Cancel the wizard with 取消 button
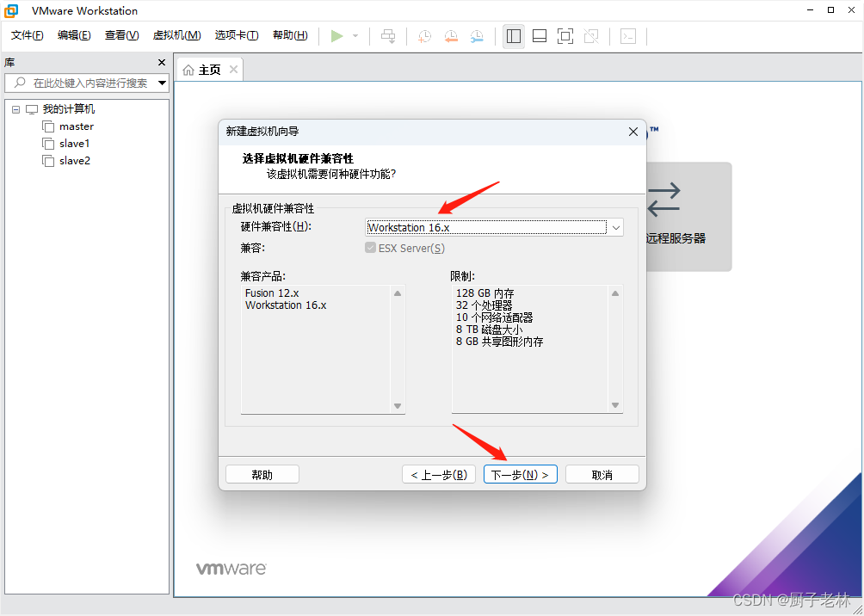The image size is (864, 616). (602, 474)
